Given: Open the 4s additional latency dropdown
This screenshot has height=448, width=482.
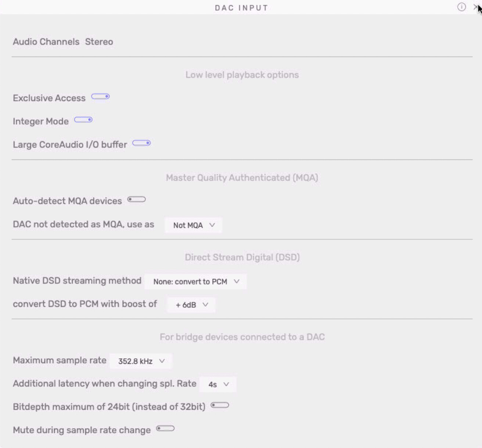Looking at the screenshot, I should pos(218,384).
